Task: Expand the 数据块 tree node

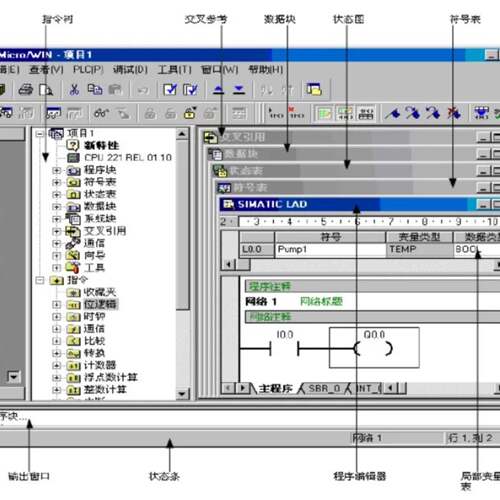Action: click(56, 207)
